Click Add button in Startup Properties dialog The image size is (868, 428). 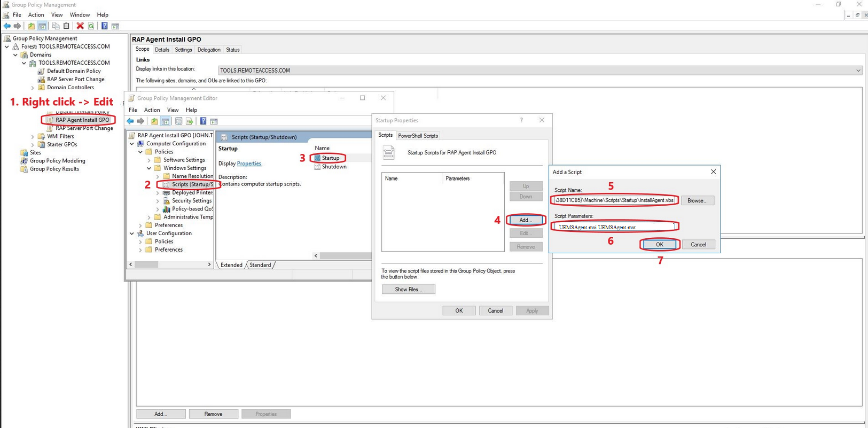526,220
